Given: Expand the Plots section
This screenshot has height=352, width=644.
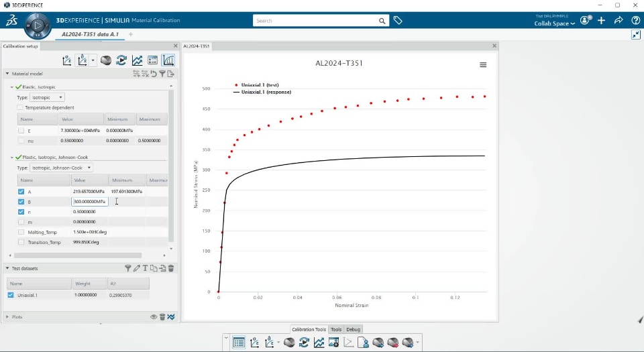Looking at the screenshot, I should click(7, 316).
